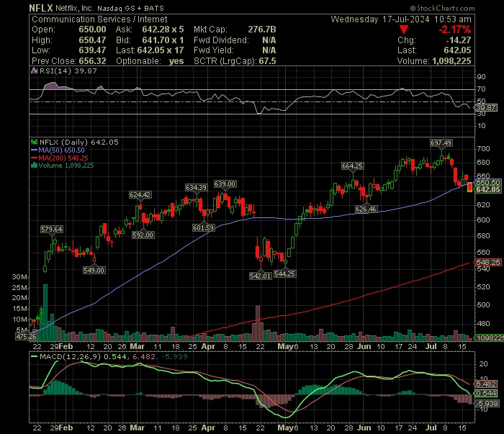The width and height of the screenshot is (504, 434).
Task: Click the -5.939 histogram axis tag
Action: [487, 403]
